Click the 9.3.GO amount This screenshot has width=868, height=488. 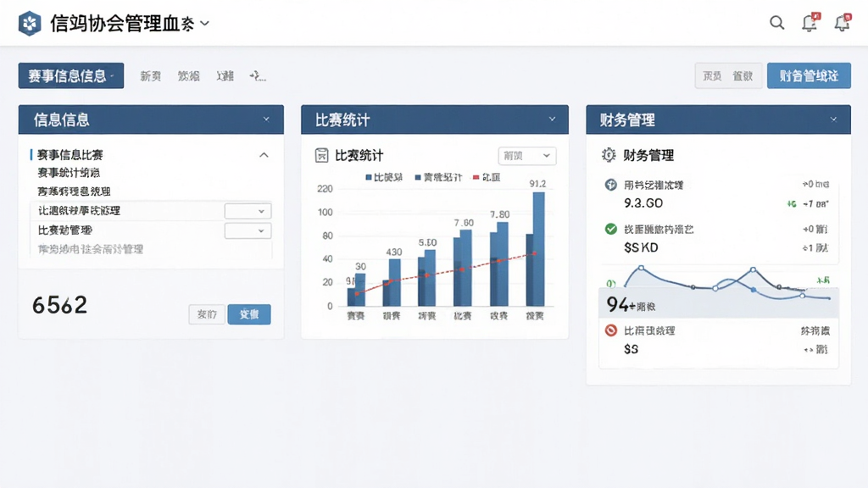tap(643, 203)
